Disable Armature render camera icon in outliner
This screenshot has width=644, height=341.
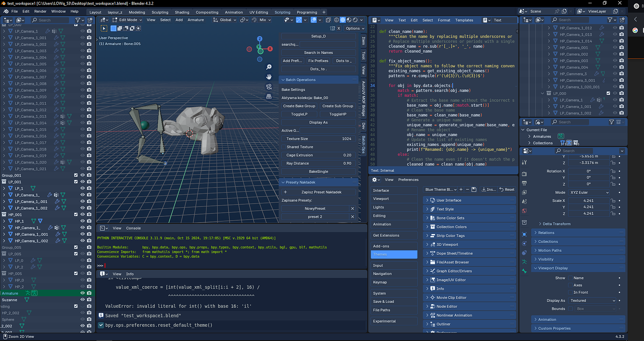(90, 293)
